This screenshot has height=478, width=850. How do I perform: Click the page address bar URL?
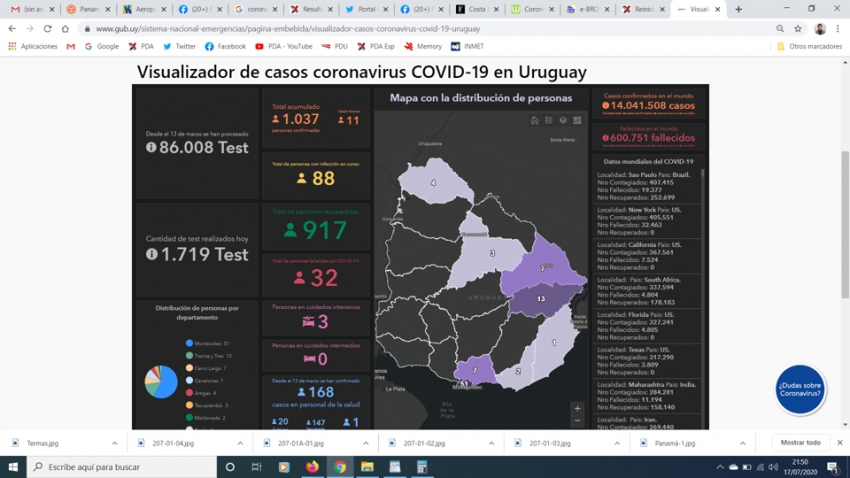pos(288,29)
